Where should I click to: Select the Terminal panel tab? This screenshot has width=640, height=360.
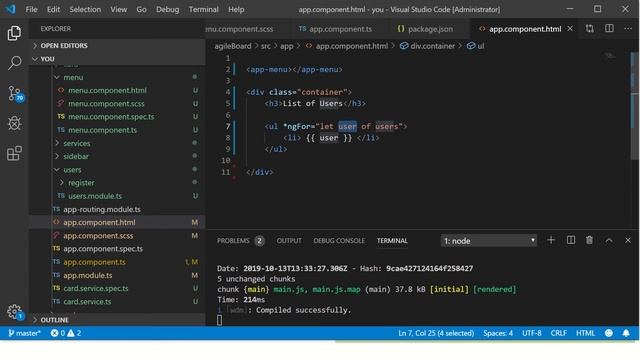(x=392, y=241)
